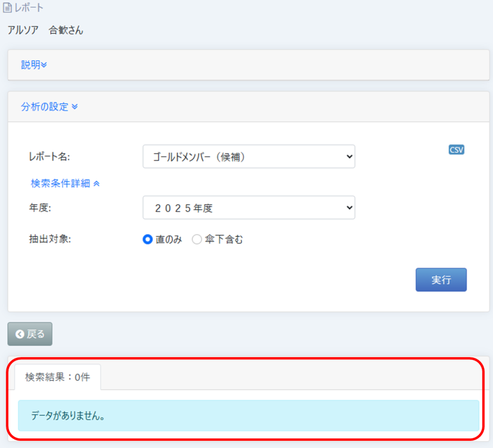
Task: Select the 検索結果：0件 tab
Action: pyautogui.click(x=58, y=377)
